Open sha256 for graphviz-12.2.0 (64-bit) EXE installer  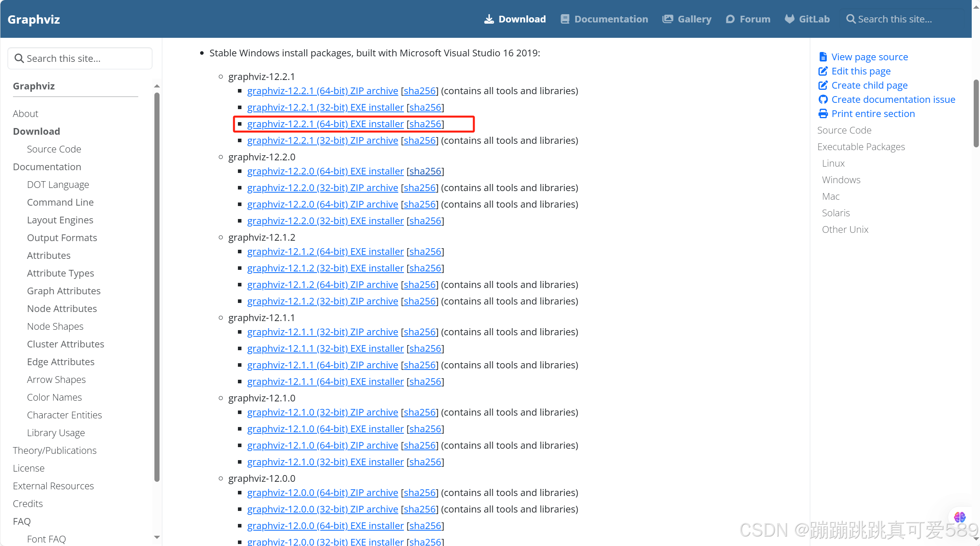pyautogui.click(x=425, y=171)
